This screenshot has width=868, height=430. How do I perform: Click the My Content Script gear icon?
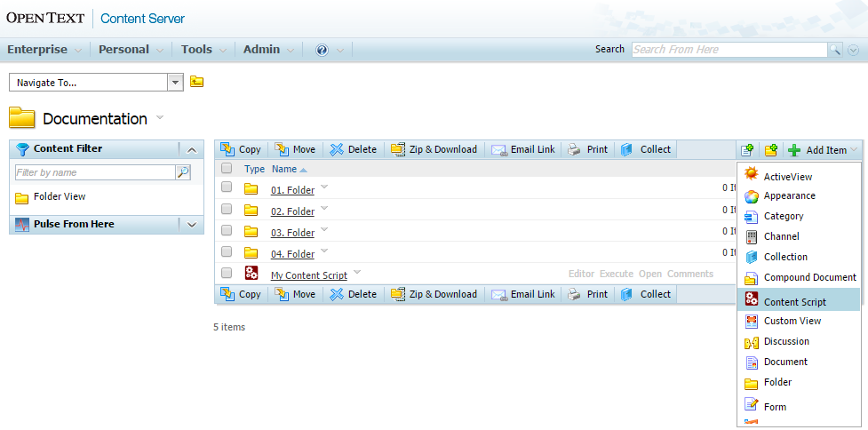[251, 273]
